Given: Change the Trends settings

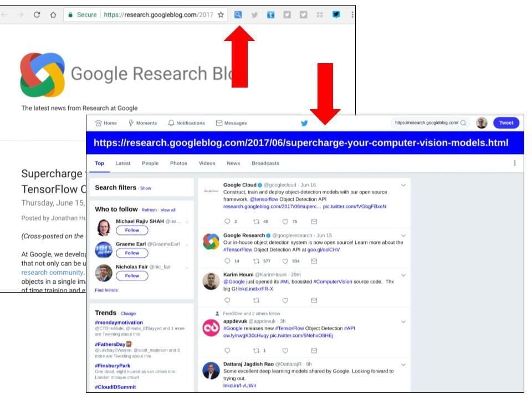Looking at the screenshot, I should pos(128,314).
